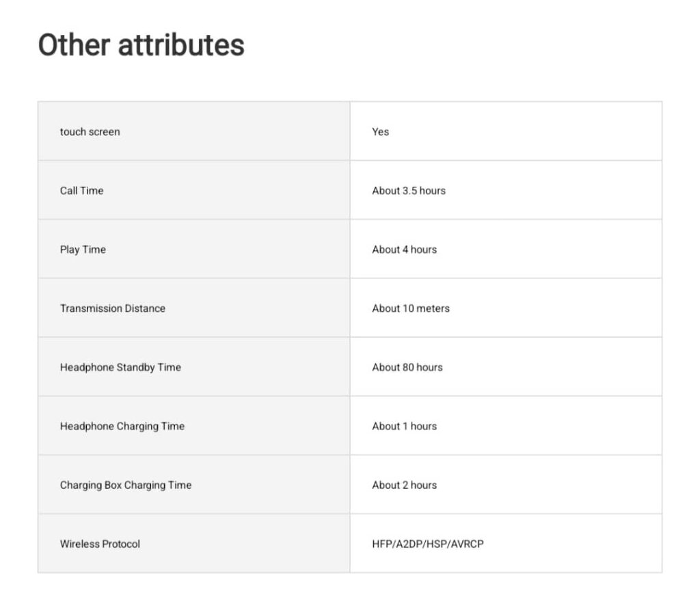Select the Charging Box Charging Time label
This screenshot has width=700, height=599.
tap(126, 485)
